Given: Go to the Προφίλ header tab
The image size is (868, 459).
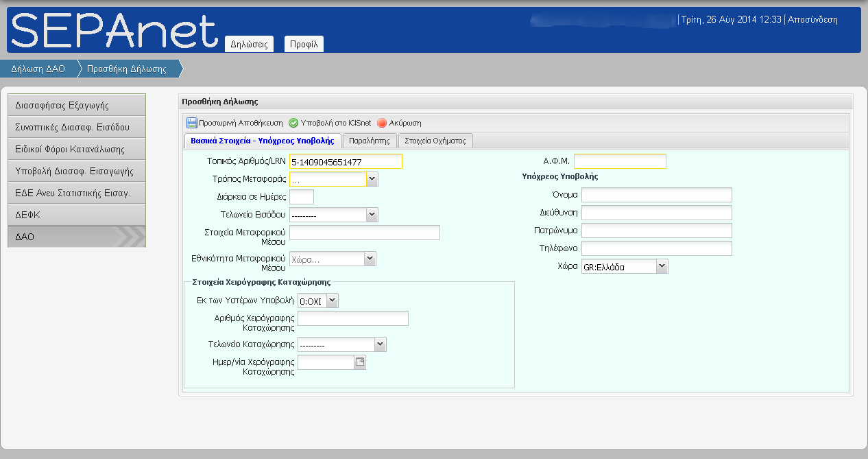Looking at the screenshot, I should point(304,44).
